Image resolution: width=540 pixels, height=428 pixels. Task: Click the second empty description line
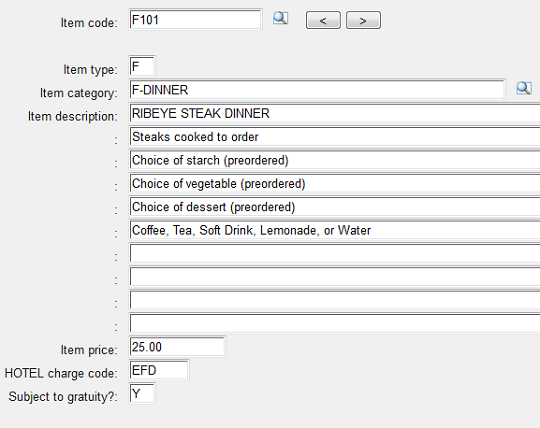coord(335,277)
